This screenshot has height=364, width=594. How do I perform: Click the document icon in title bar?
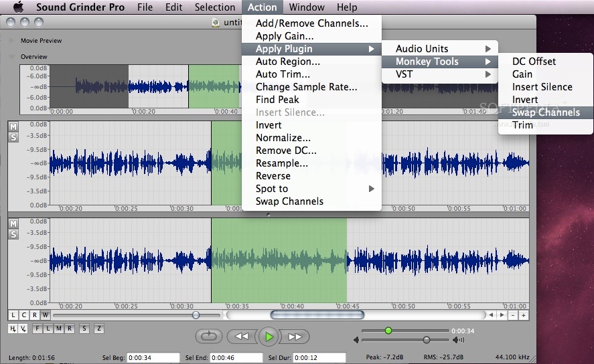click(x=216, y=23)
